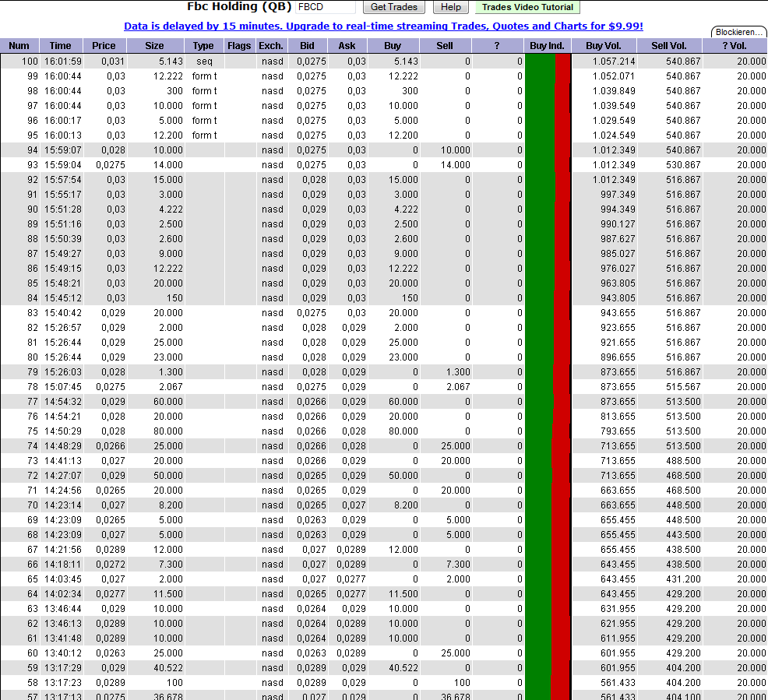
Task: Select trade time 15:45:12
Action: pyautogui.click(x=63, y=297)
